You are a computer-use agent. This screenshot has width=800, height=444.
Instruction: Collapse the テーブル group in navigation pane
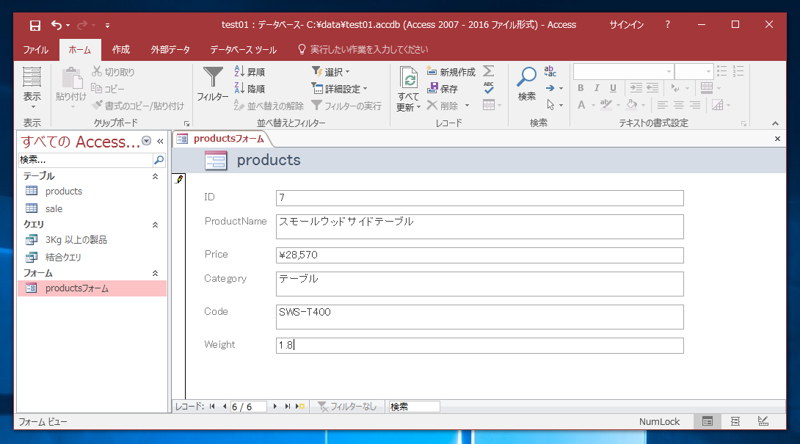point(155,176)
